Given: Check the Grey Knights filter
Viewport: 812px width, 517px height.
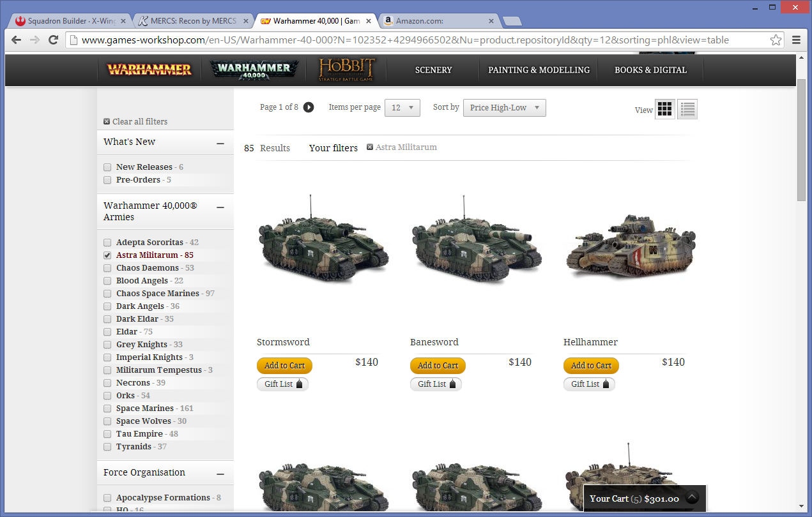Looking at the screenshot, I should (x=107, y=345).
